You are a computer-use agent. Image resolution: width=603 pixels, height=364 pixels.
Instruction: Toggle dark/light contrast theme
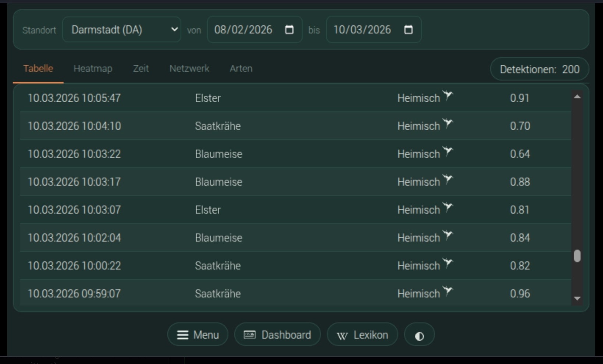[419, 335]
